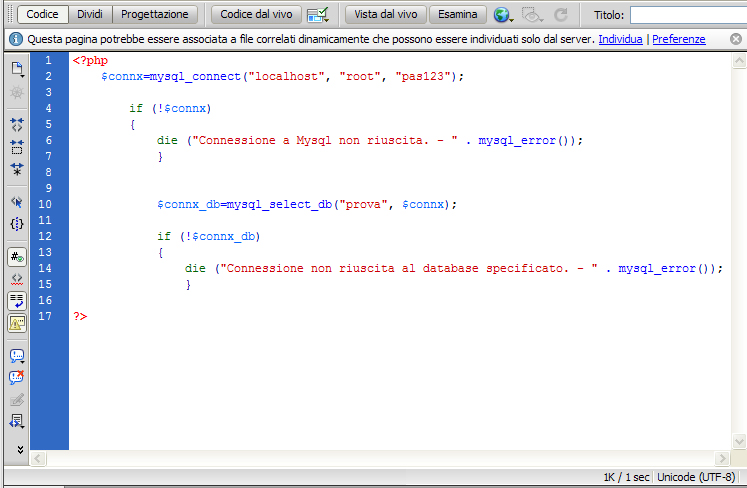This screenshot has width=747, height=488.
Task: Toggle Codice dal vivo mode
Action: pos(256,14)
